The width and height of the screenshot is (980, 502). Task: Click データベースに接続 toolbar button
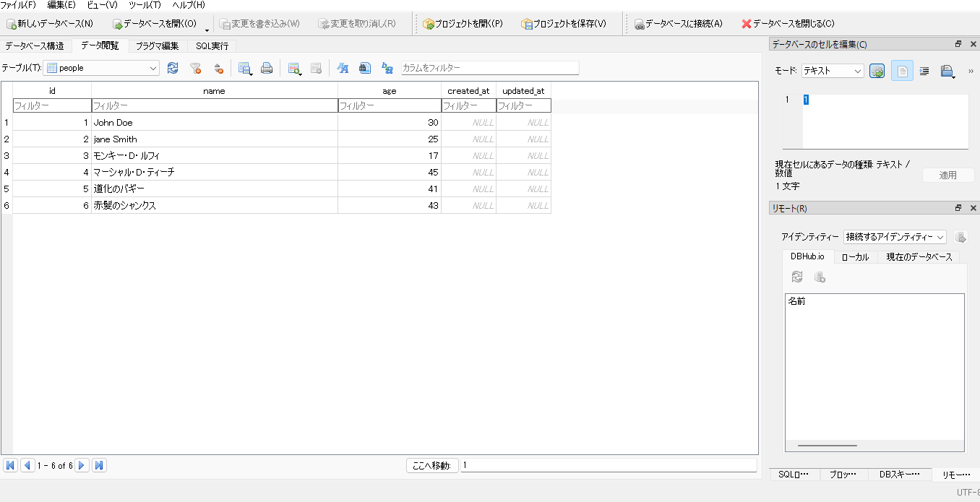tap(678, 24)
